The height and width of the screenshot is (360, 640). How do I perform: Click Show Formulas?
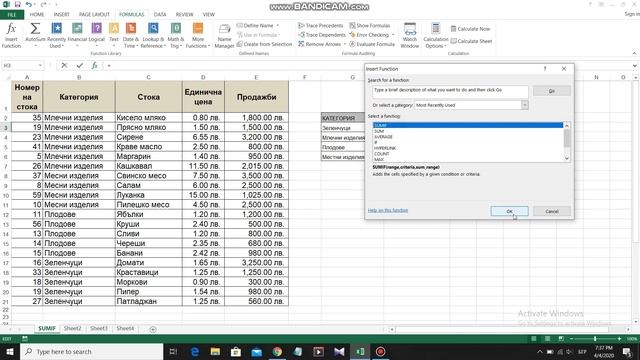(x=369, y=25)
